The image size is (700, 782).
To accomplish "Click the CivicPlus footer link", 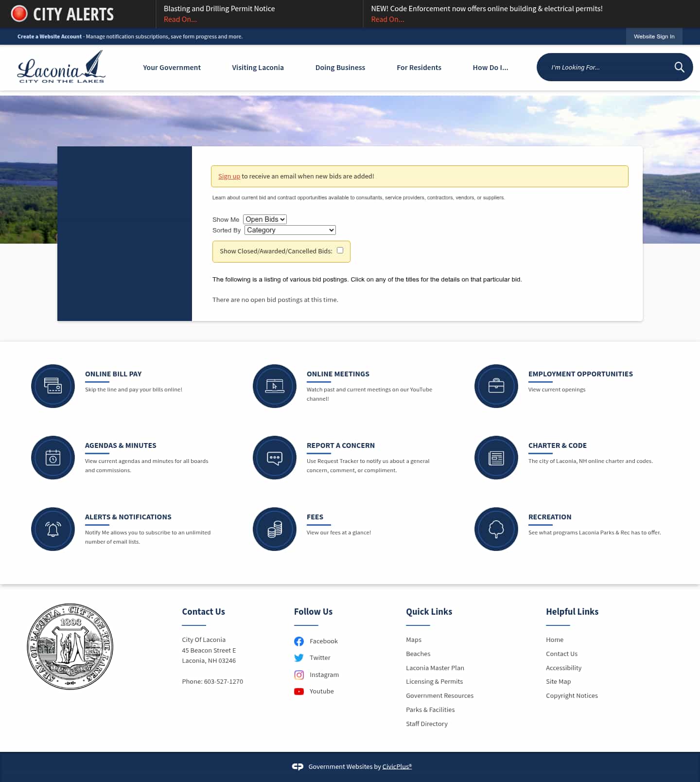I will pos(397,767).
